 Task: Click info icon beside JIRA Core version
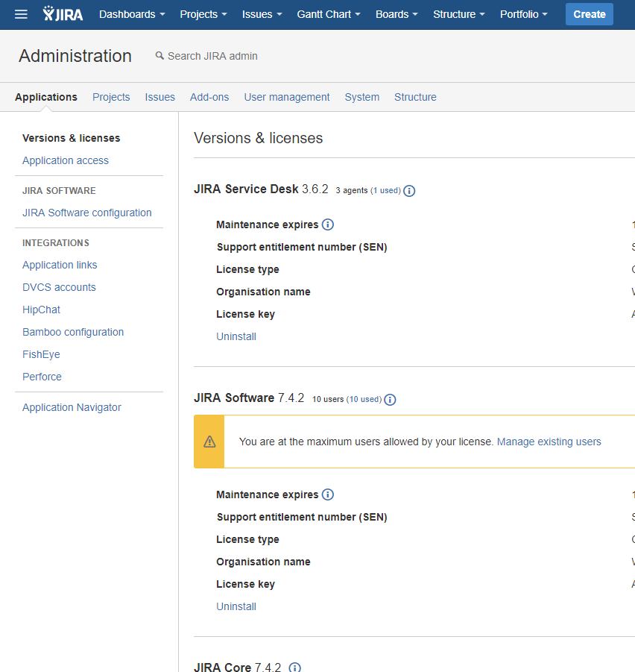pos(295,667)
